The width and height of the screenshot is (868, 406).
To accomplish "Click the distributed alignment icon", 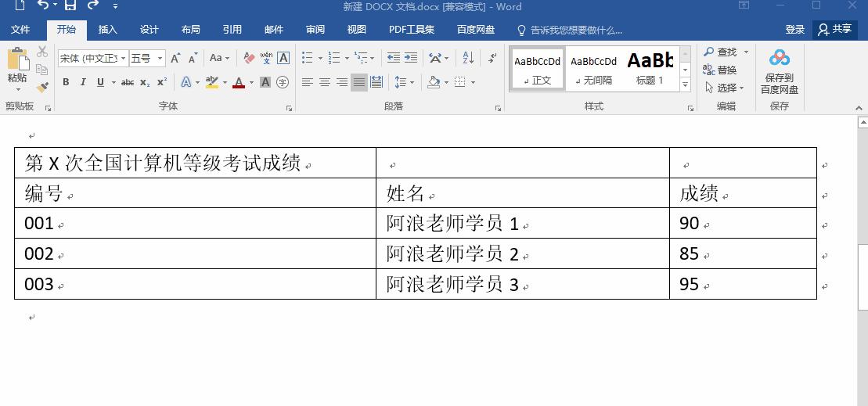I will tap(376, 82).
